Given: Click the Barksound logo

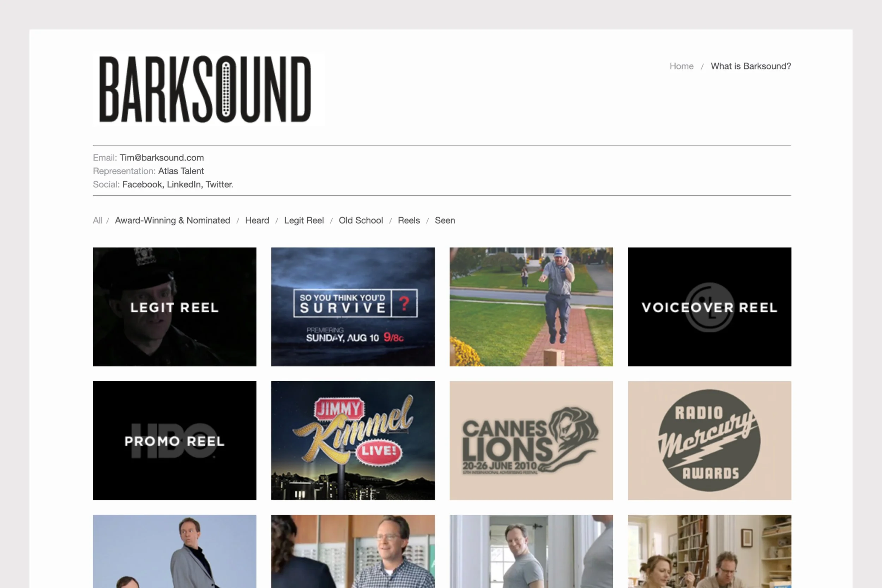Looking at the screenshot, I should click(205, 89).
